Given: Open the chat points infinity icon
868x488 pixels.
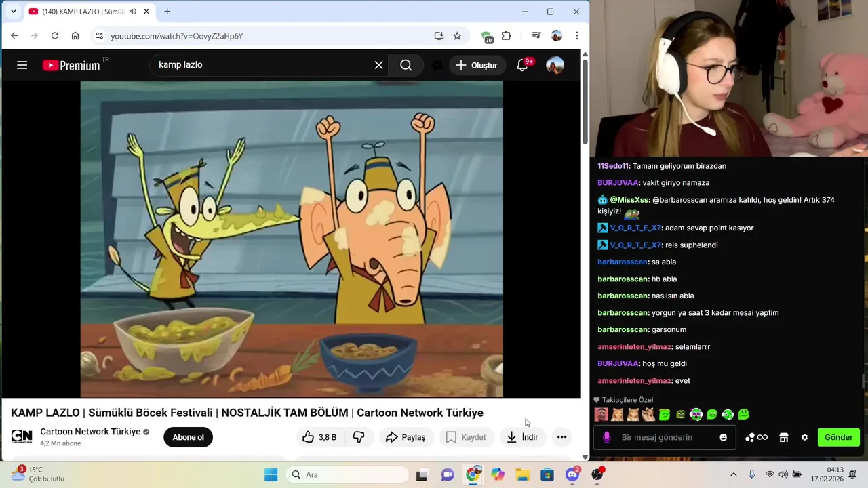Looking at the screenshot, I should [x=756, y=437].
